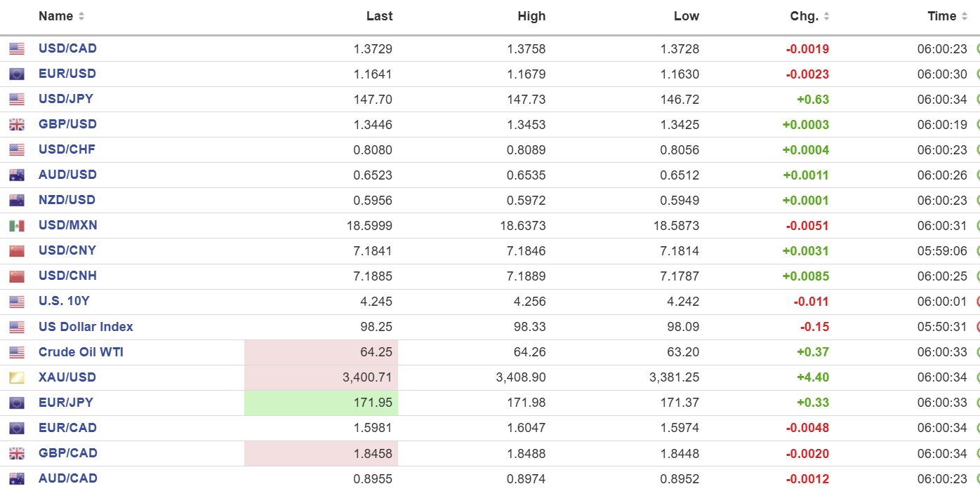980x491 pixels.
Task: Click the UK flag icon beside GBP/USD
Action: point(17,125)
